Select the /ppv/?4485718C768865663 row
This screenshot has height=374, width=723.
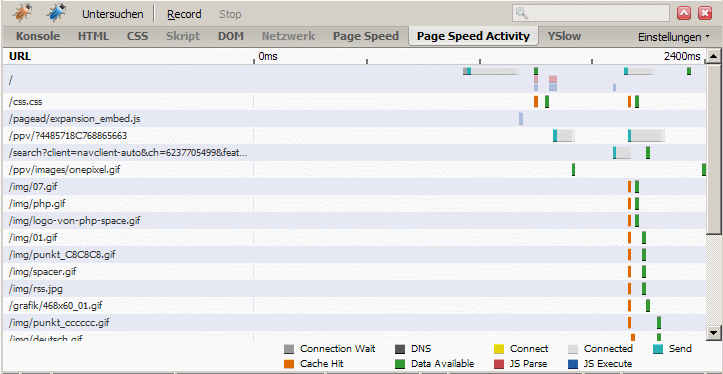click(x=354, y=136)
